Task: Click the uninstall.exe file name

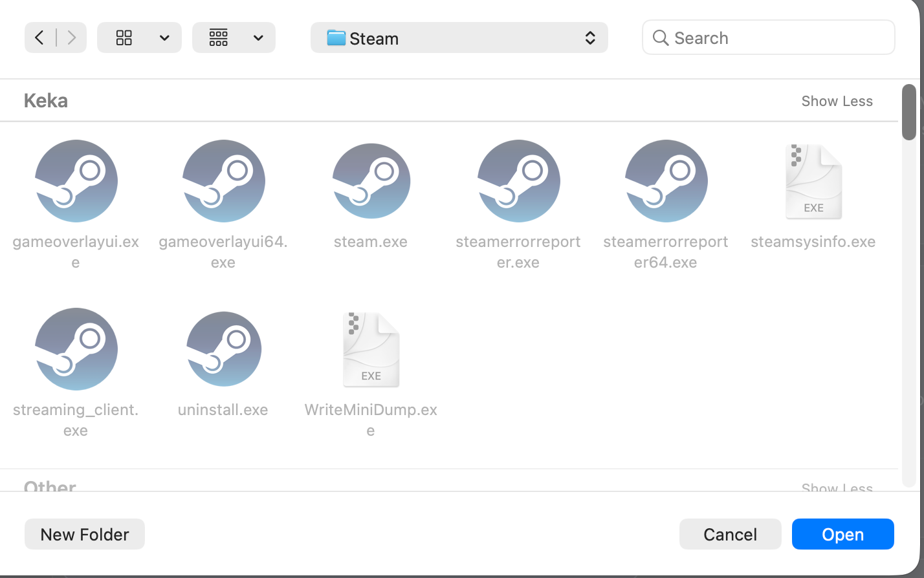Action: [224, 410]
